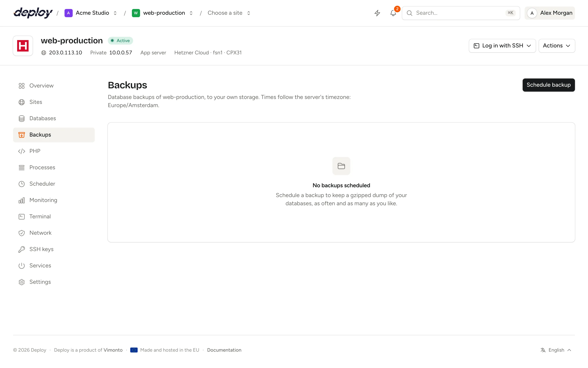The image size is (588, 368).
Task: Focus the Search input field
Action: (x=461, y=13)
